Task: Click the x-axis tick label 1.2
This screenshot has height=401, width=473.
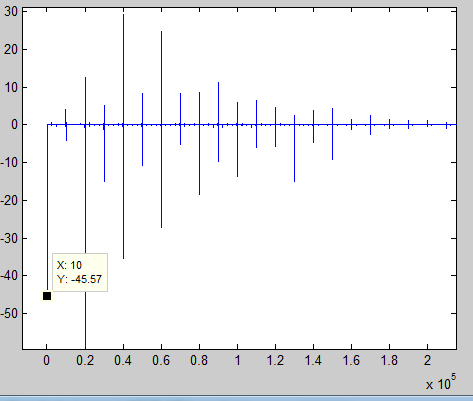Action: [x=275, y=361]
